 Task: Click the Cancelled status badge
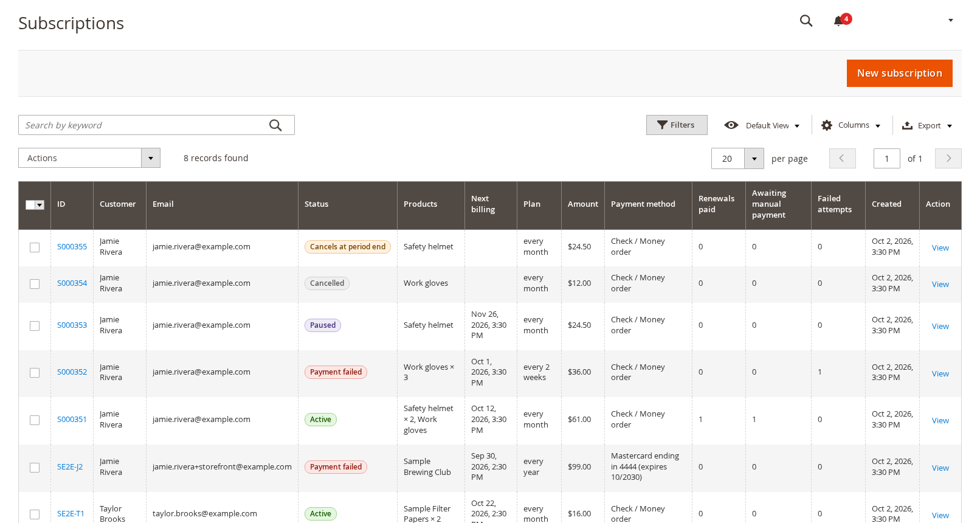pyautogui.click(x=327, y=283)
